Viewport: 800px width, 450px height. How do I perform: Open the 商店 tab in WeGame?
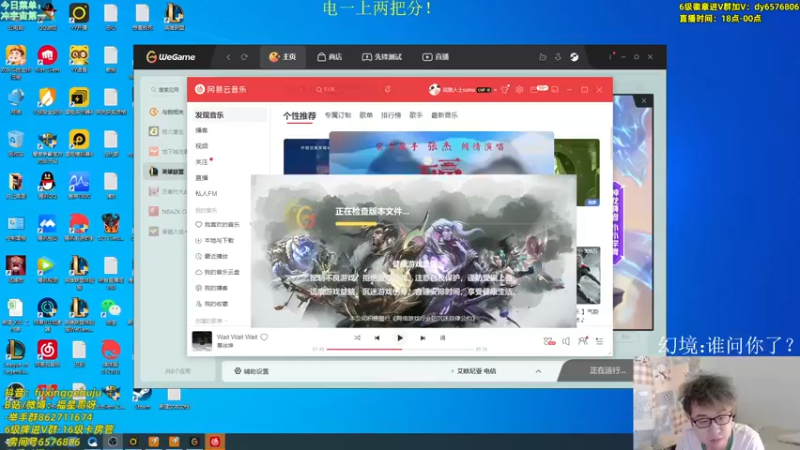click(329, 57)
